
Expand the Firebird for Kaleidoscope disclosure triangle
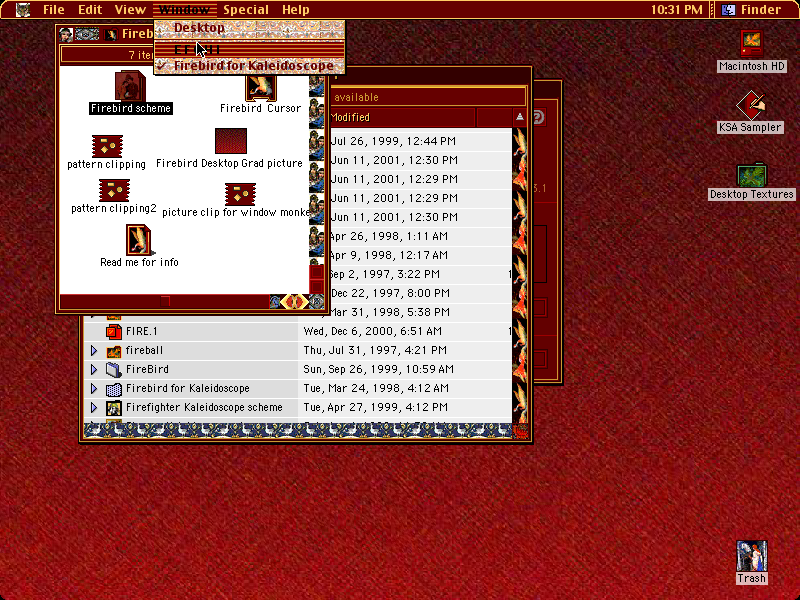pyautogui.click(x=94, y=388)
